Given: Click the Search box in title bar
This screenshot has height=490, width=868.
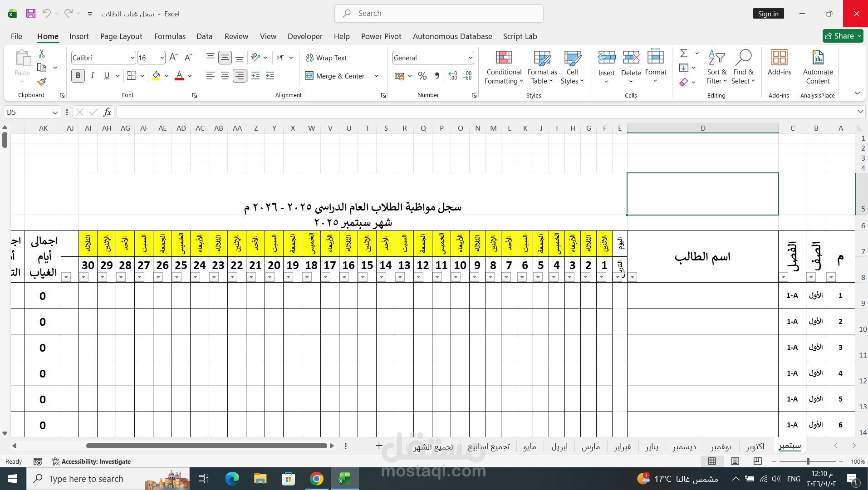Looking at the screenshot, I should tap(439, 14).
